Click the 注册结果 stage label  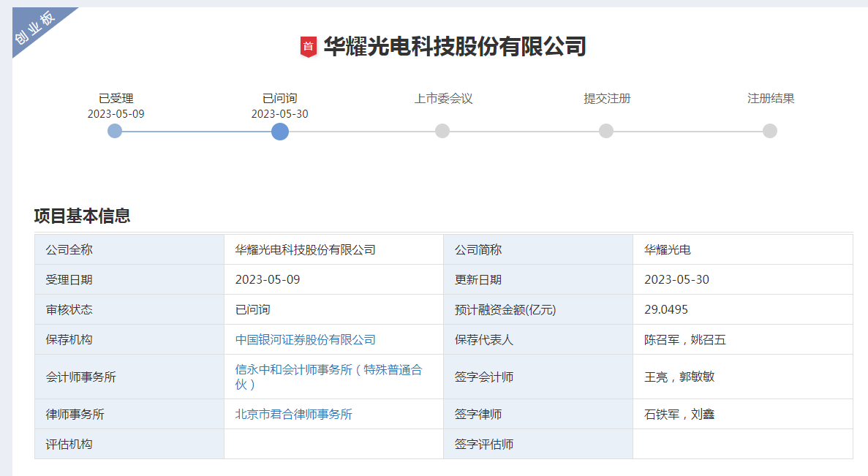coord(771,99)
